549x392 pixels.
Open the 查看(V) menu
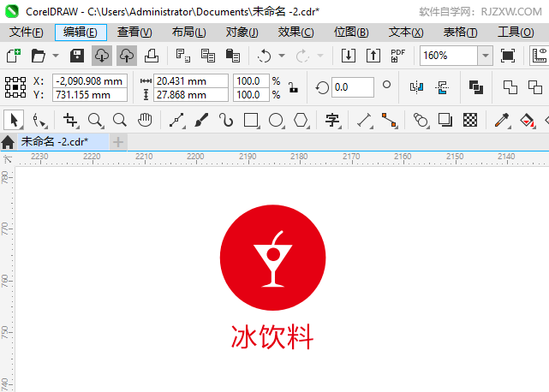[x=134, y=33]
